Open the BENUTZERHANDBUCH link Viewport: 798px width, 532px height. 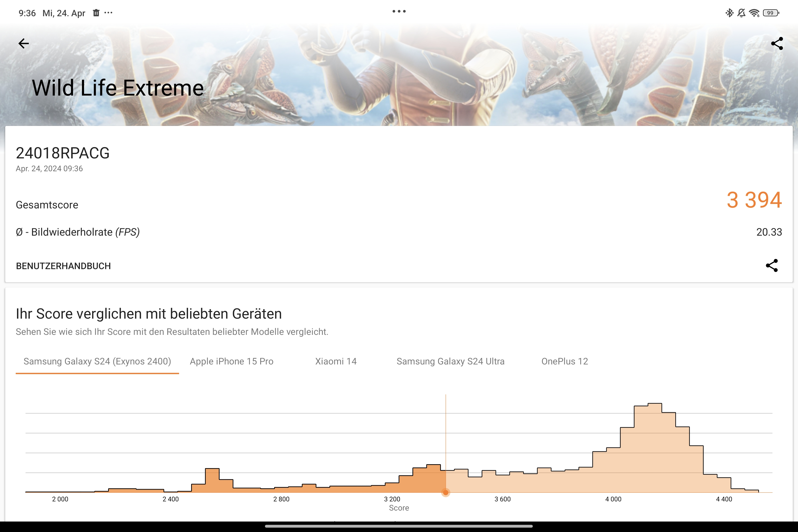(x=63, y=266)
